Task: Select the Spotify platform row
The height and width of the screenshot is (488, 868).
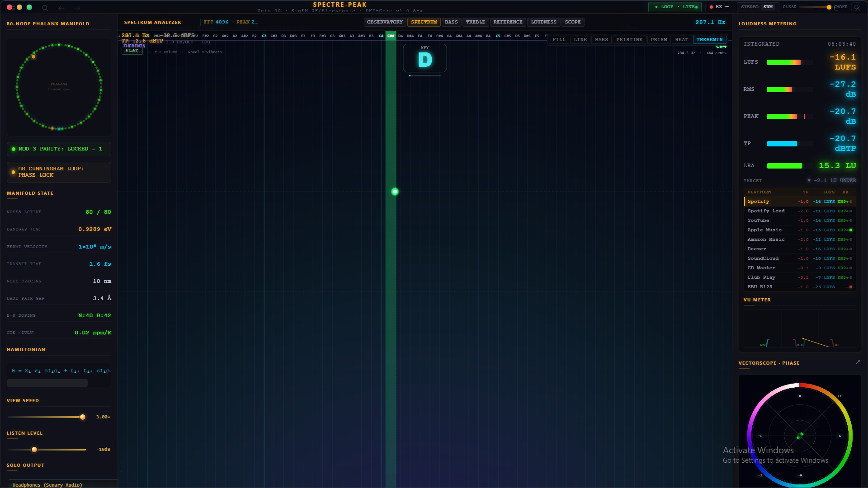Action: 800,202
